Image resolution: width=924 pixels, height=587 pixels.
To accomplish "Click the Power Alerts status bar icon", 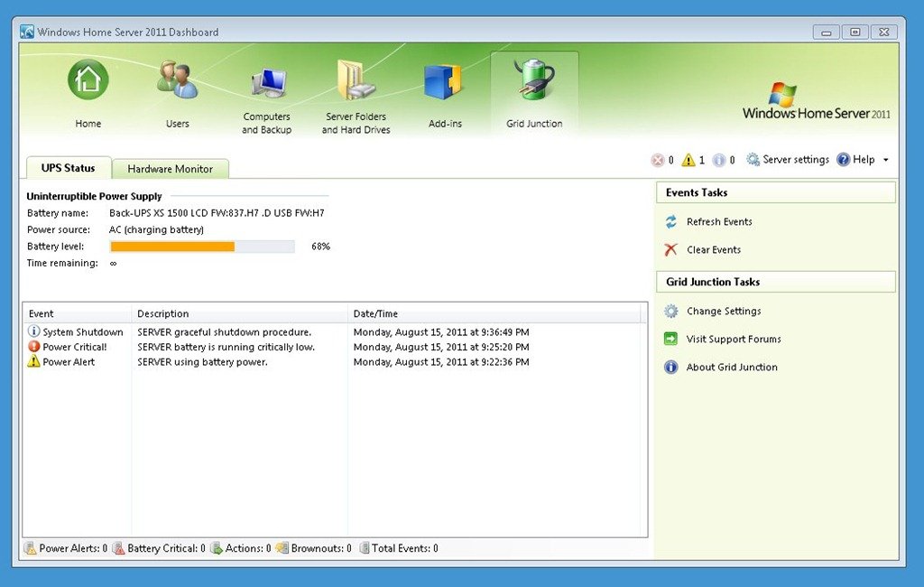I will pos(30,548).
